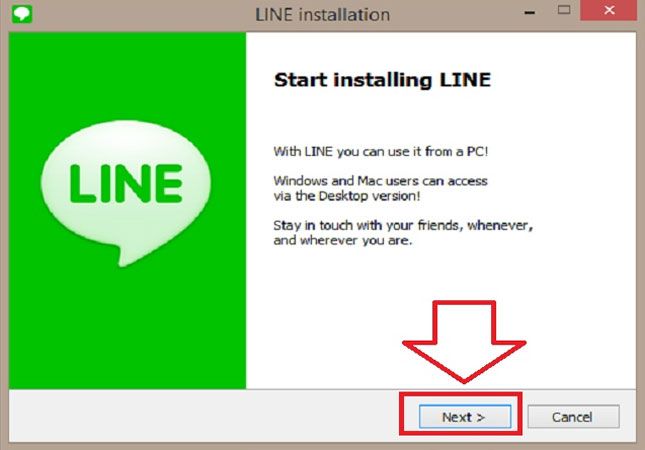
Task: Cancel the LINE installation
Action: click(573, 417)
